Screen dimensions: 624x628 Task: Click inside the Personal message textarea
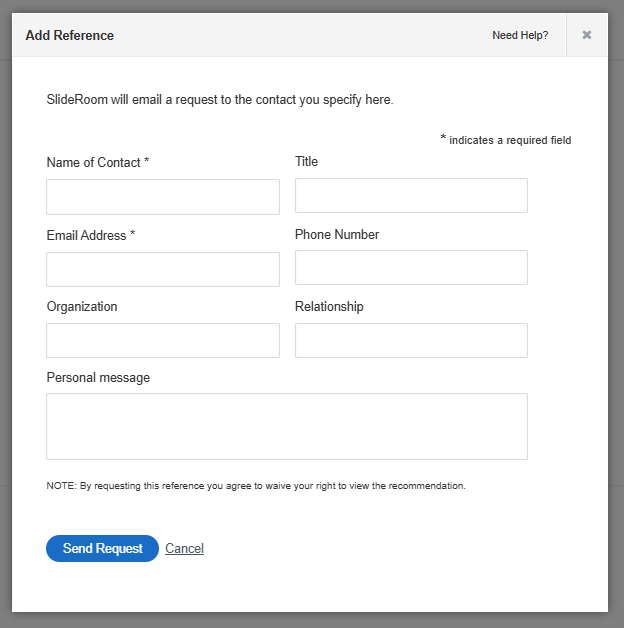pos(287,426)
